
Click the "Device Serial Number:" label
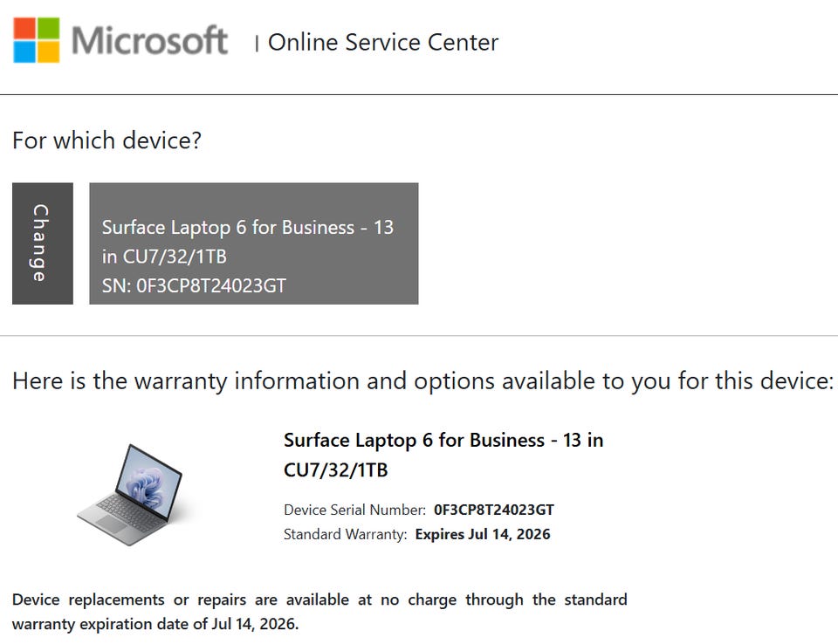pos(354,510)
